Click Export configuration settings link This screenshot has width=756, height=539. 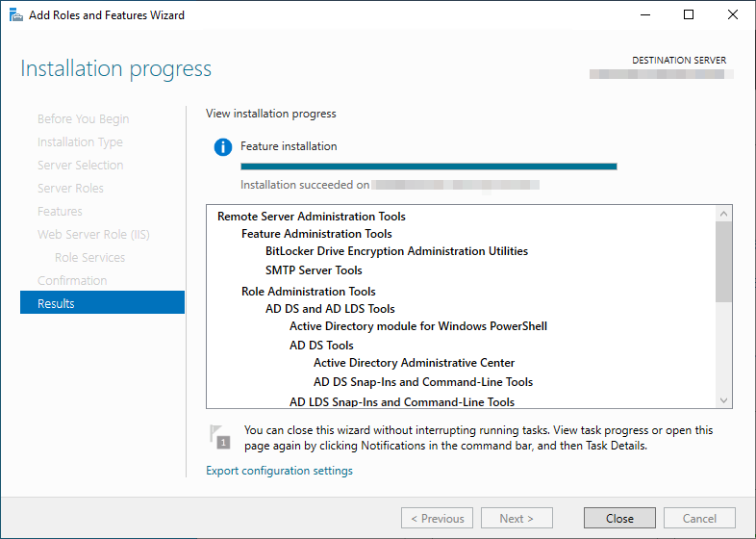(279, 471)
